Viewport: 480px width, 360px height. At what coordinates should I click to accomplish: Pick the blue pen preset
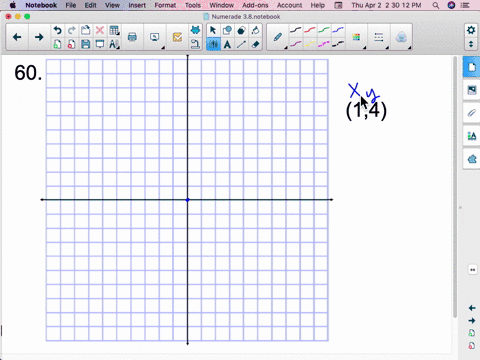338,30
